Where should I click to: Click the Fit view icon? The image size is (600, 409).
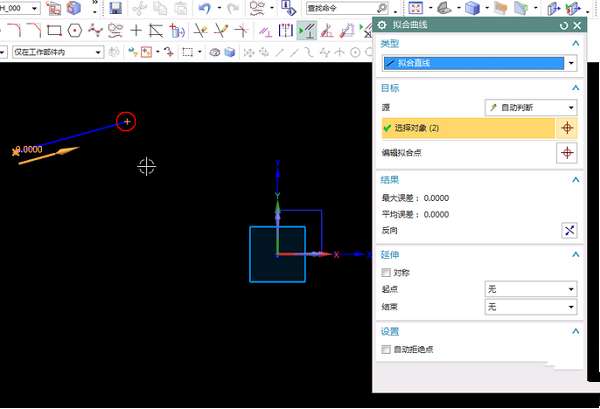414,8
